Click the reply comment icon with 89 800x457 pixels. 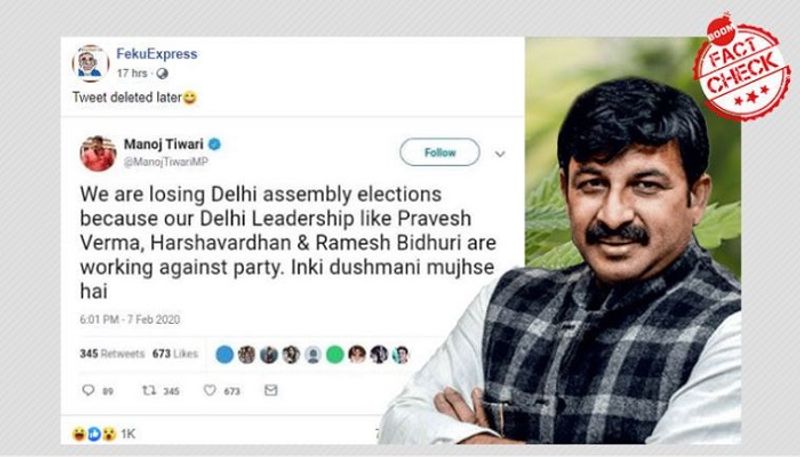pyautogui.click(x=88, y=390)
